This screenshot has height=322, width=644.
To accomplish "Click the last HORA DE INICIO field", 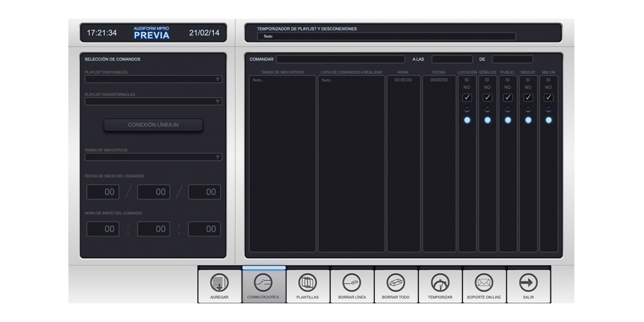I will [204, 229].
